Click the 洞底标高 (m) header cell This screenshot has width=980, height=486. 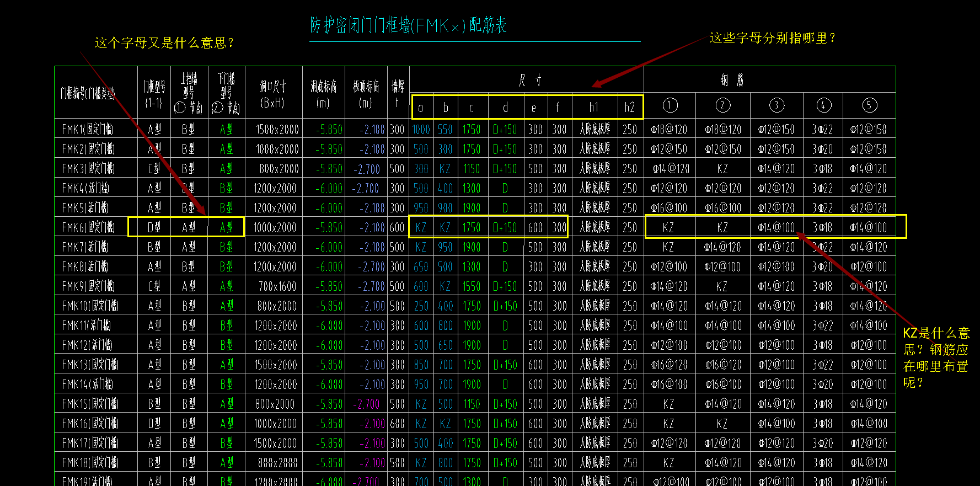pos(323,94)
